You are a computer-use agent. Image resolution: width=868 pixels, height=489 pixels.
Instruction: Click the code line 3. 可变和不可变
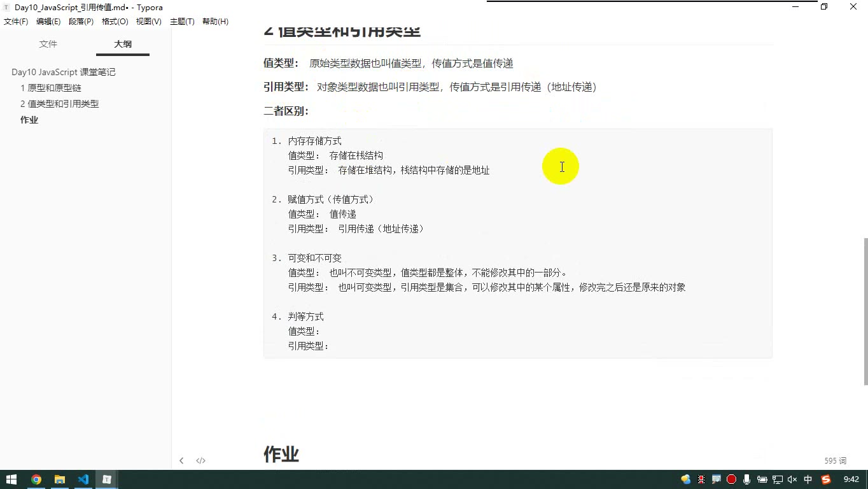coord(307,258)
